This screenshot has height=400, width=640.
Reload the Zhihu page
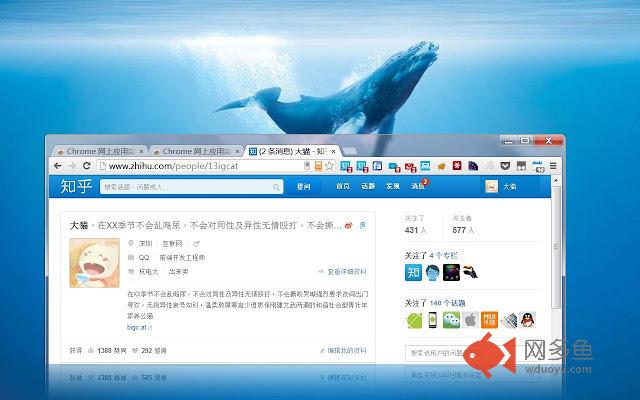click(x=87, y=166)
